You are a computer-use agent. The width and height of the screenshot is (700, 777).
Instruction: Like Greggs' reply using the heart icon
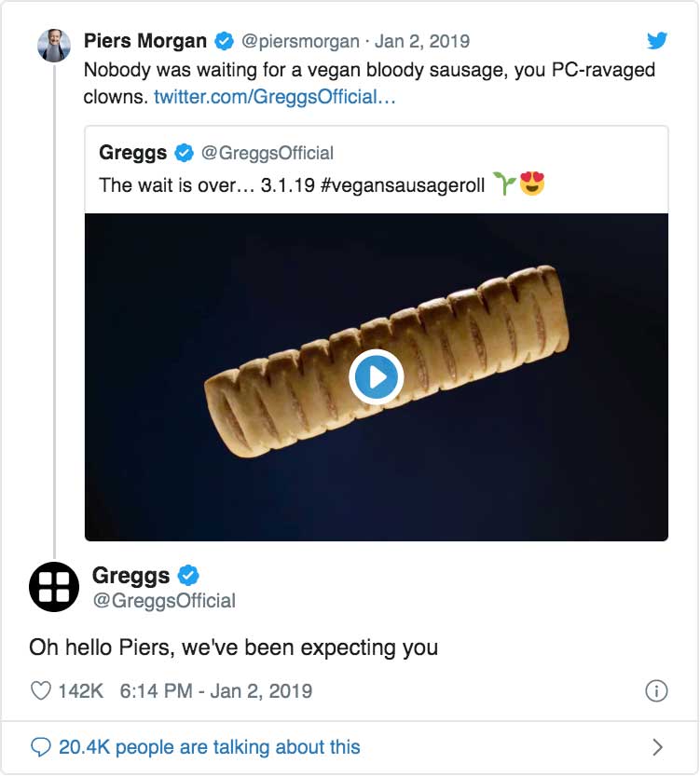tap(43, 690)
